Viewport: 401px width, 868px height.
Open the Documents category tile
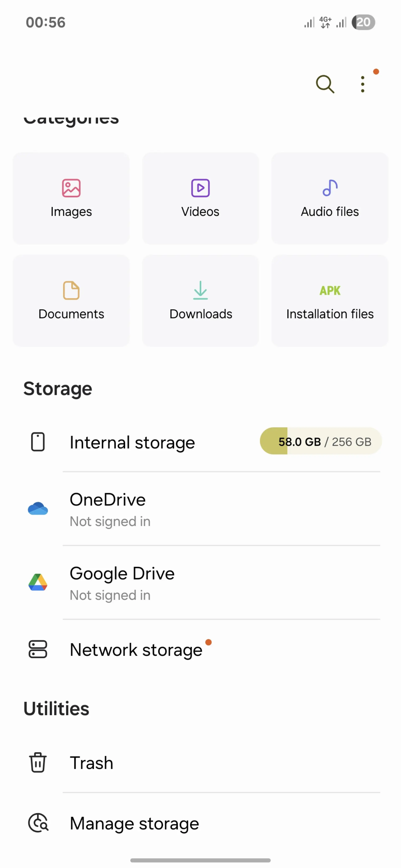[71, 300]
